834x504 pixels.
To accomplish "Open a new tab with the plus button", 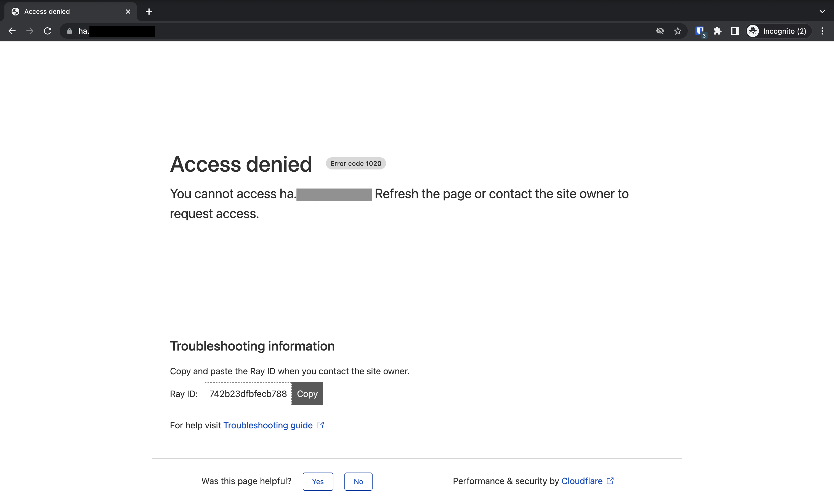I will (149, 11).
